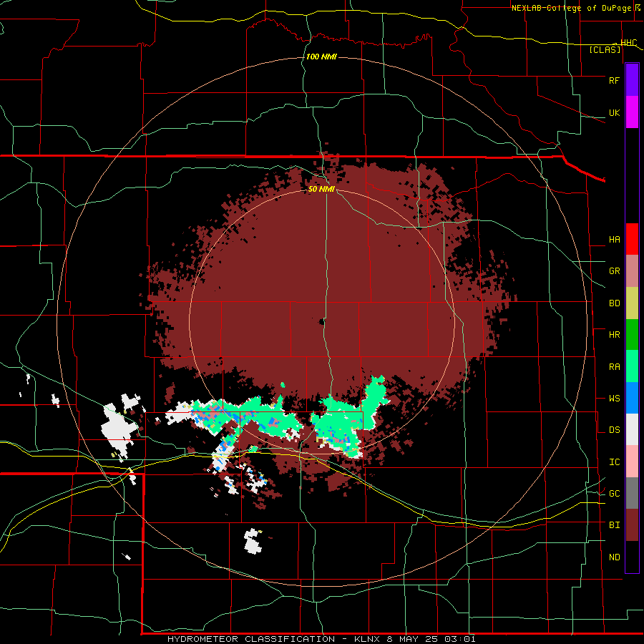Click the HYDROMETEOR CLASSIFICATION title text
The width and height of the screenshot is (644, 644).
251,639
